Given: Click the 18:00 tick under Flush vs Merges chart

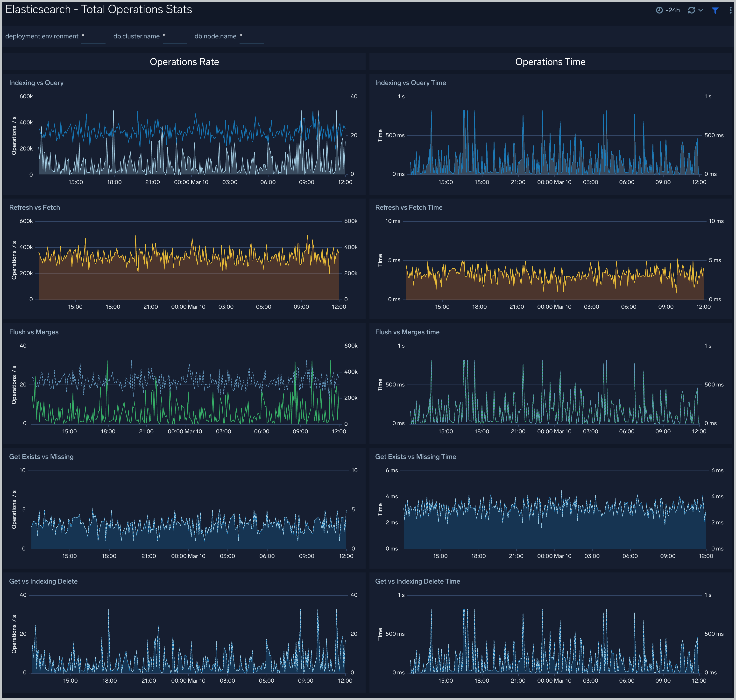Looking at the screenshot, I should pos(108,432).
